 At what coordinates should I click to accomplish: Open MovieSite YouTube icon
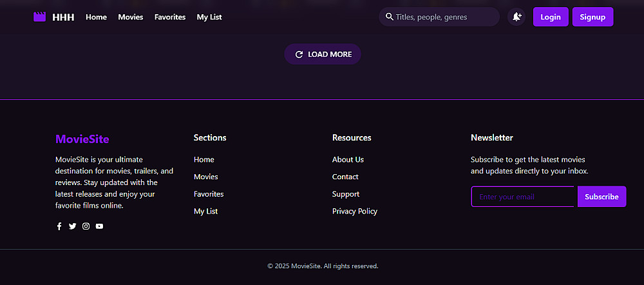[x=99, y=226]
